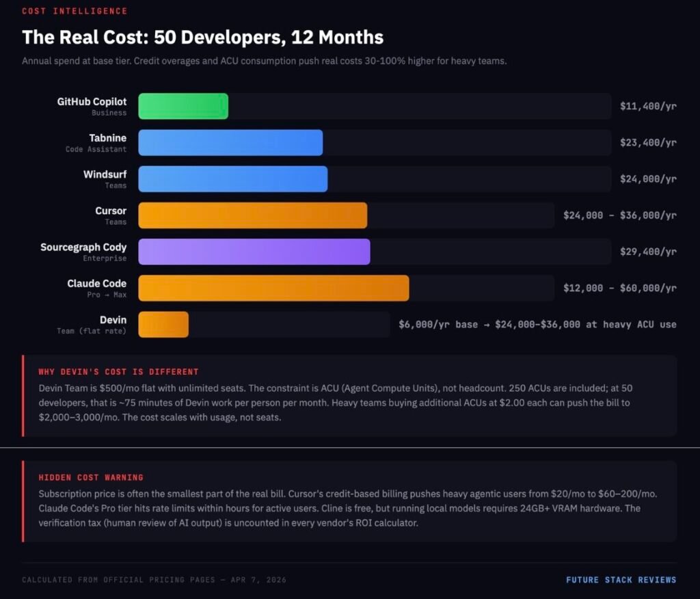Select the Claude Code Pro → Max label
The image size is (700, 599).
(x=109, y=294)
